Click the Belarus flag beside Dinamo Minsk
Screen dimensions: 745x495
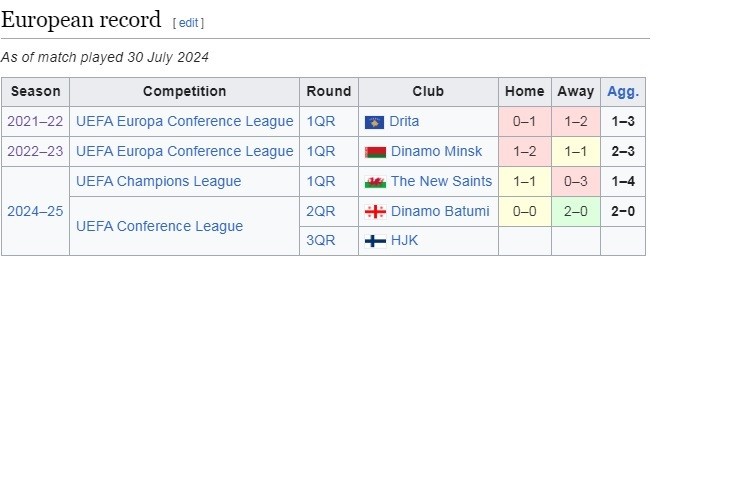[375, 152]
